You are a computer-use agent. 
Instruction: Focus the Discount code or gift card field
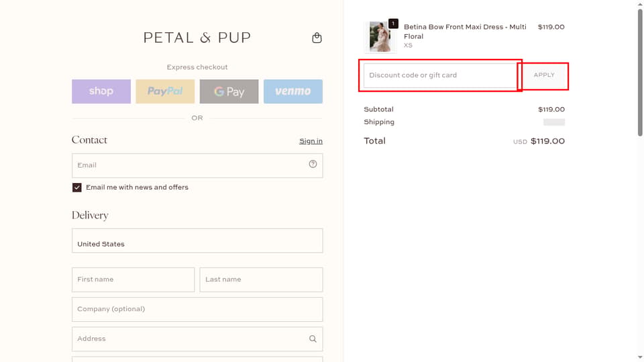click(440, 76)
